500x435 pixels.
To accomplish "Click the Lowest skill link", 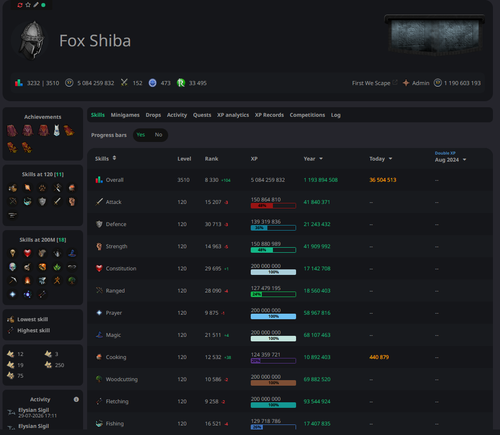I will tap(33, 319).
